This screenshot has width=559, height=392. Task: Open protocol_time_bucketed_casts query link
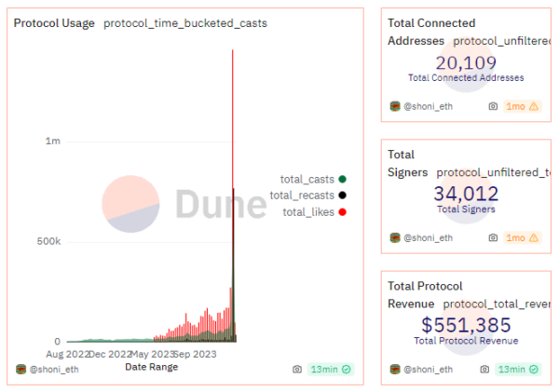(185, 23)
